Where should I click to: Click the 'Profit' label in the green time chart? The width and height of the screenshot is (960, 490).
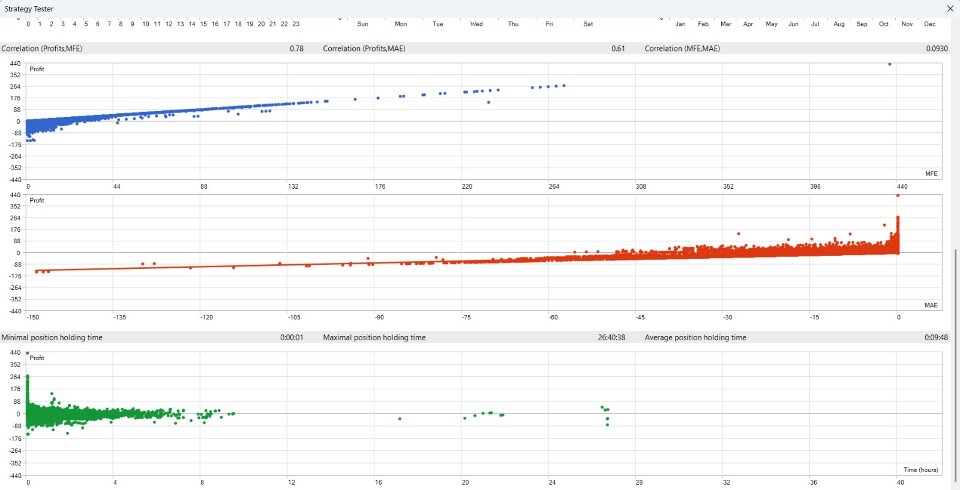37,358
